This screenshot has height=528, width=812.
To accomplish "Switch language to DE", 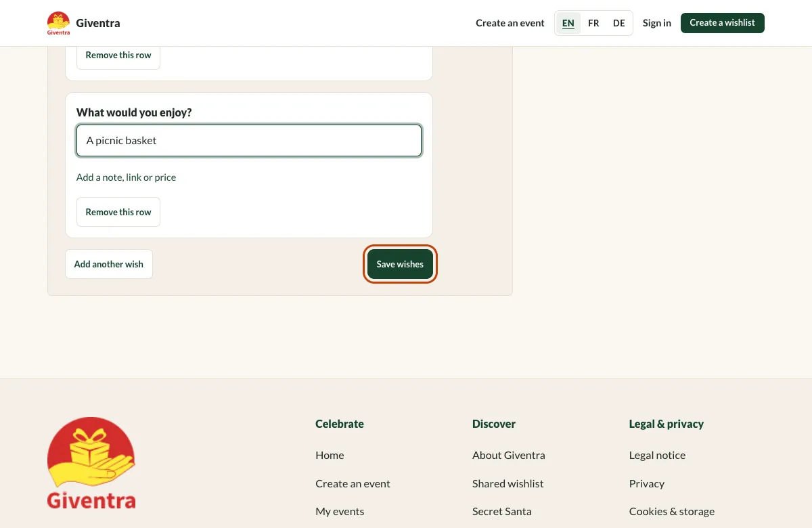I will pyautogui.click(x=619, y=23).
